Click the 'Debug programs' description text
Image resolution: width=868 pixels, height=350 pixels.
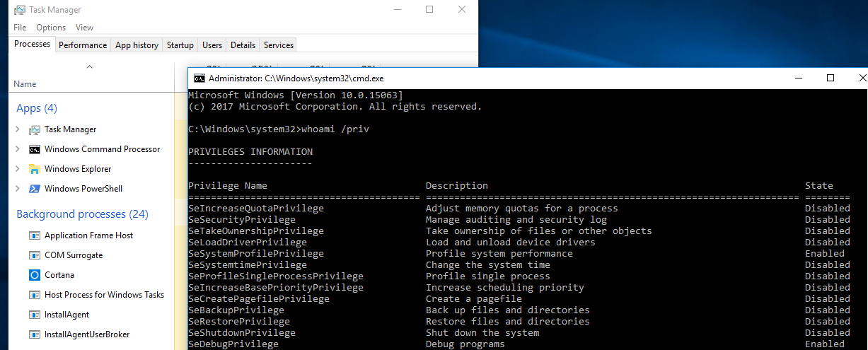point(465,344)
